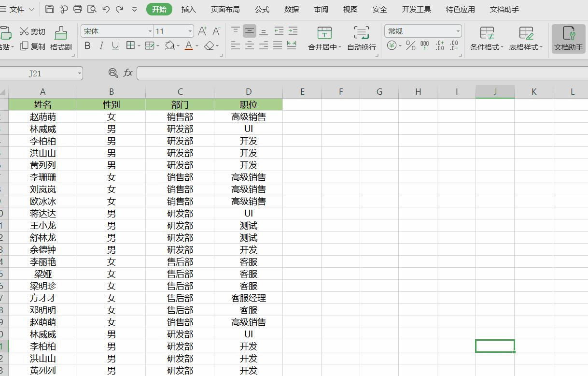Select the header cell 部门
Image resolution: width=588 pixels, height=376 pixels.
pyautogui.click(x=180, y=104)
